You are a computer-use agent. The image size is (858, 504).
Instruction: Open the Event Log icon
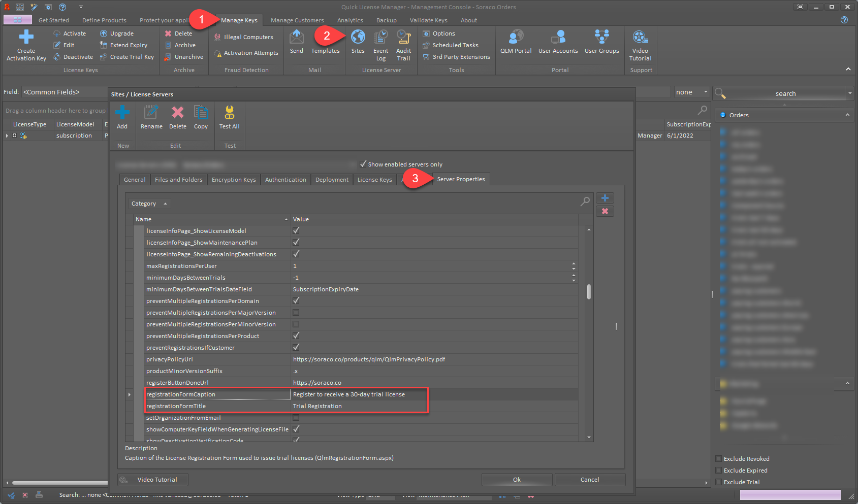tap(380, 38)
